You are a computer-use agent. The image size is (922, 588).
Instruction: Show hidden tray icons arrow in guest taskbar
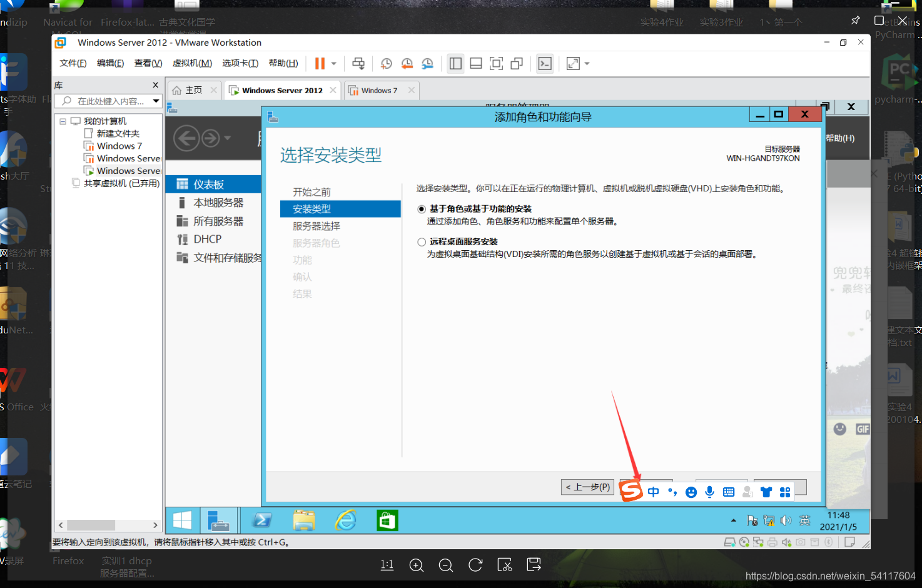coord(734,520)
